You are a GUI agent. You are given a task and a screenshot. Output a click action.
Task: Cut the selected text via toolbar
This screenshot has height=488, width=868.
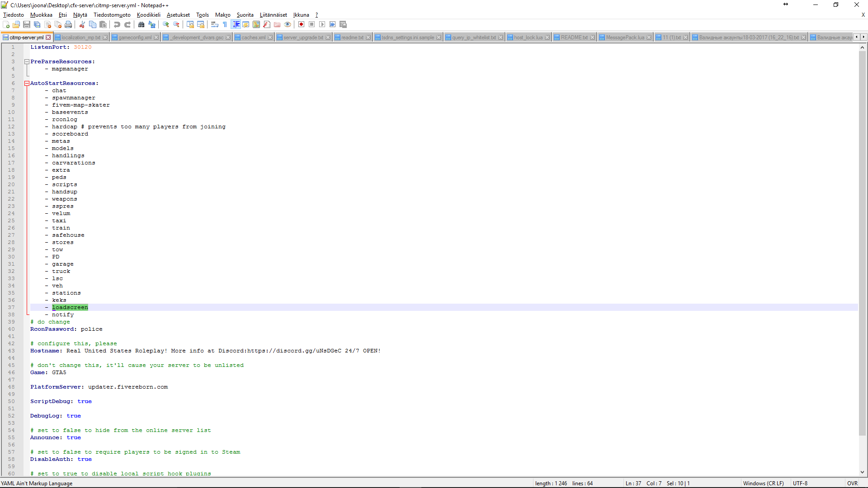click(x=82, y=24)
